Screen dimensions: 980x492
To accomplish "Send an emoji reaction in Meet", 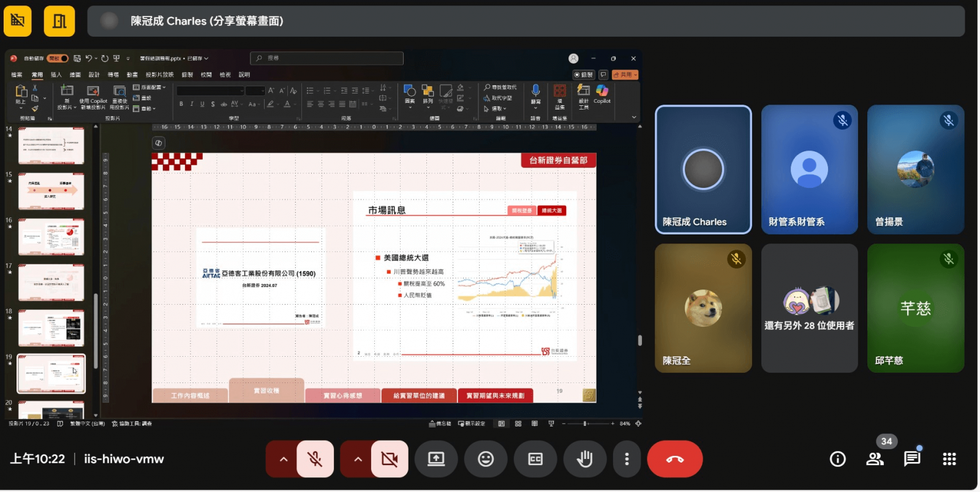I will click(x=486, y=459).
